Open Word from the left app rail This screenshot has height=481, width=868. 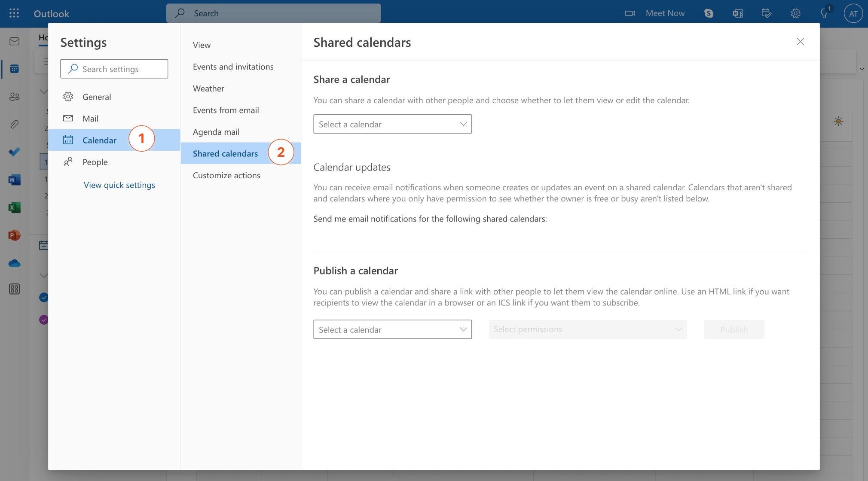(x=14, y=180)
